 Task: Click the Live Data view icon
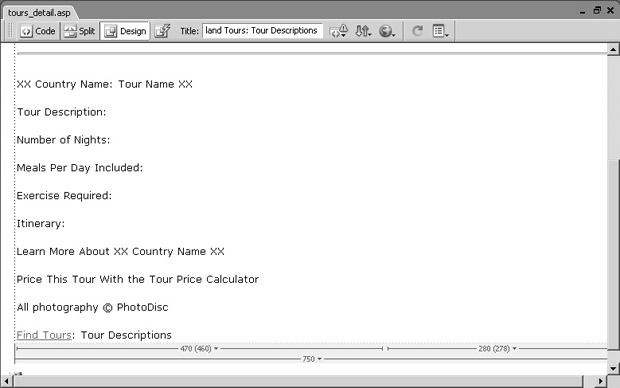pyautogui.click(x=162, y=31)
